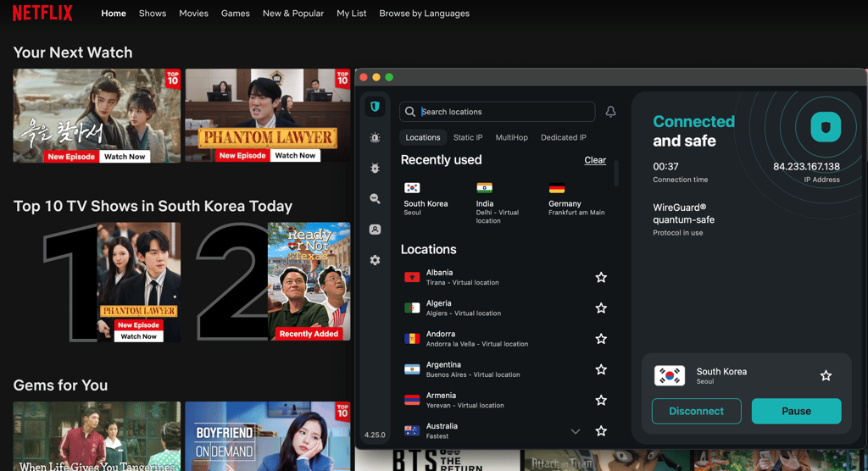
Task: Open Netflix New & Popular menu
Action: tap(292, 14)
